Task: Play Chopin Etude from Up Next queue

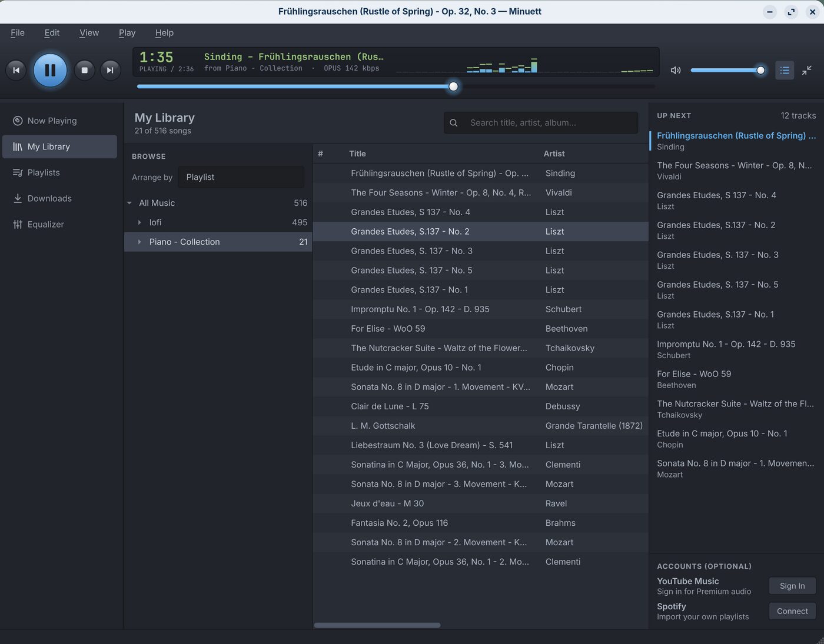Action: point(736,439)
